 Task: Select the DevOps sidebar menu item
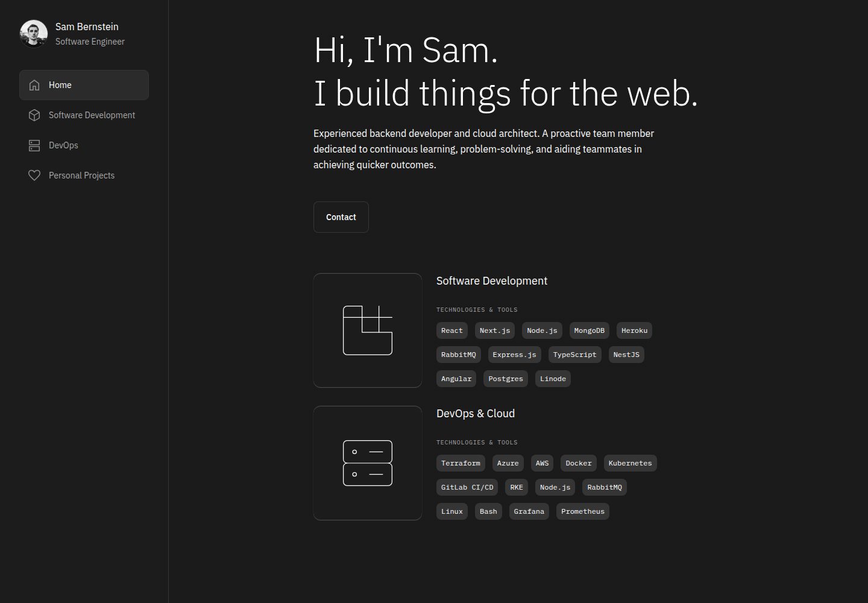pyautogui.click(x=84, y=145)
